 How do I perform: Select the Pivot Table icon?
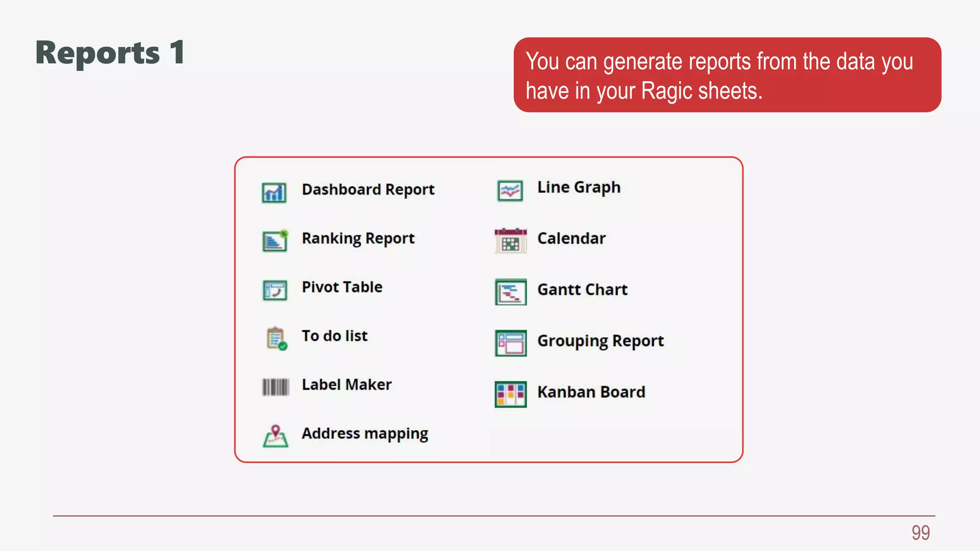[x=275, y=290]
